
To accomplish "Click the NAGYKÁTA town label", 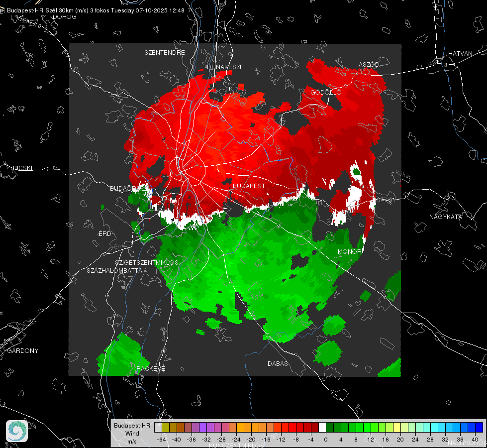I will (x=446, y=217).
